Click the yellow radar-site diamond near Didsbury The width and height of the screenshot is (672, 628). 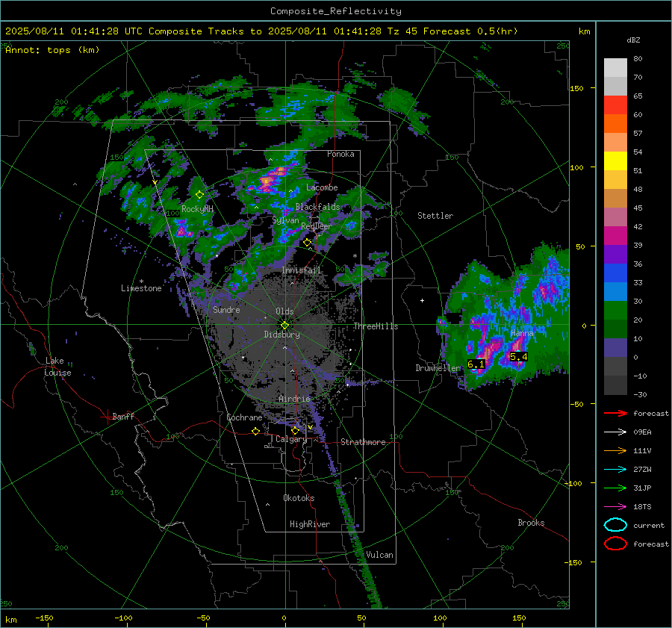pos(284,326)
